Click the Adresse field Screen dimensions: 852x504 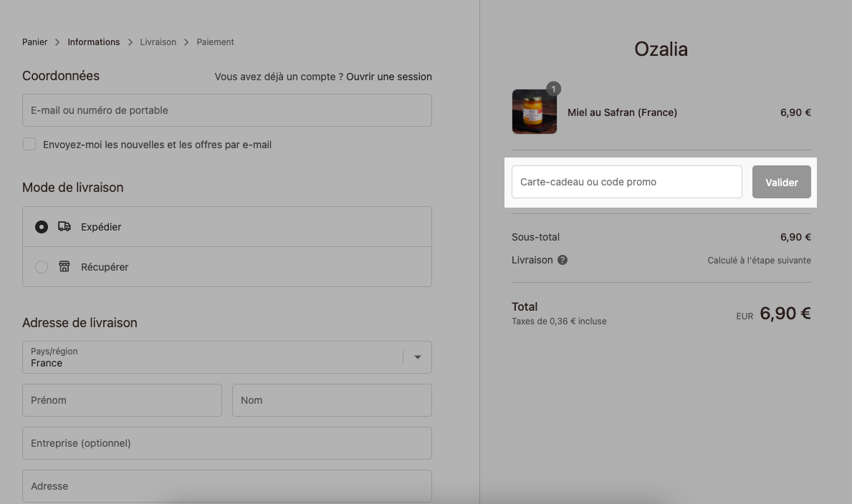pyautogui.click(x=227, y=486)
